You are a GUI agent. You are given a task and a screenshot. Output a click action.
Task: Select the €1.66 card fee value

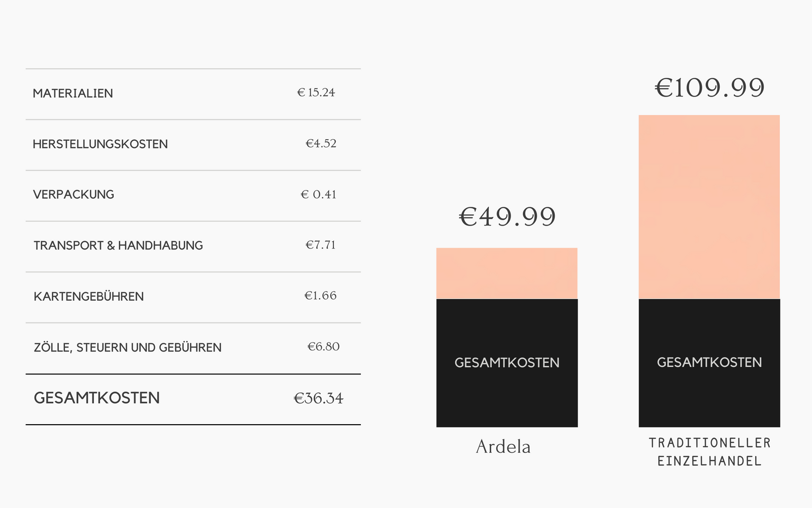[320, 296]
